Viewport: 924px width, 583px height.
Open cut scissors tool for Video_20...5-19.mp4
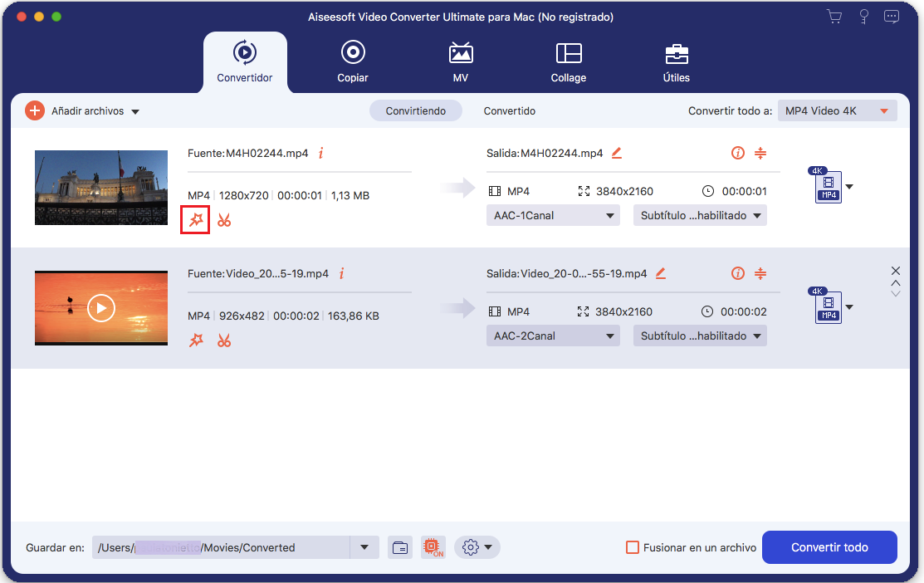[x=224, y=340]
